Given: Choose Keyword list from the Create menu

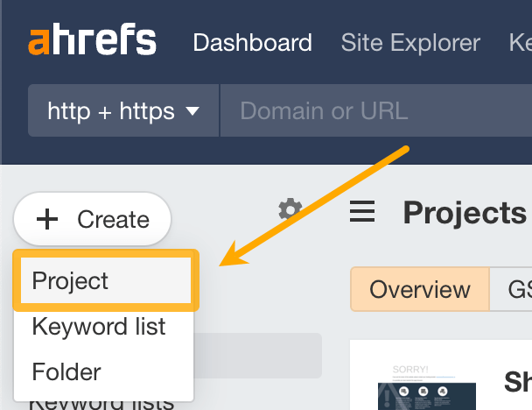Looking at the screenshot, I should tap(104, 327).
